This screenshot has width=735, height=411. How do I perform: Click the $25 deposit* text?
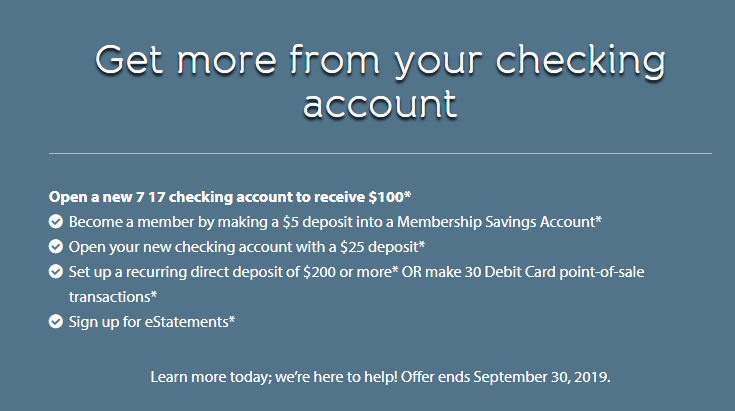point(382,247)
